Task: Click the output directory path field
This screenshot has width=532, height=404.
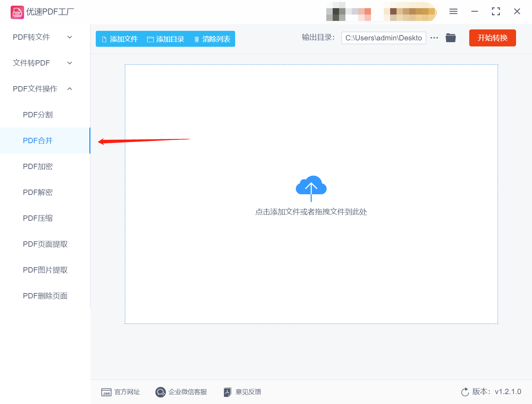Action: tap(383, 38)
